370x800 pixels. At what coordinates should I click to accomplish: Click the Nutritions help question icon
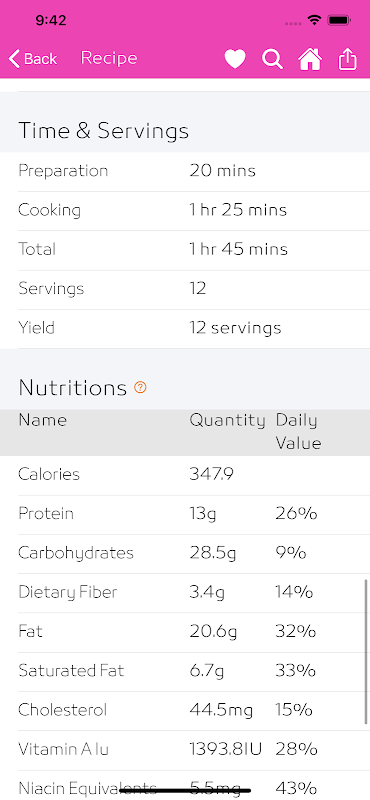coord(140,387)
